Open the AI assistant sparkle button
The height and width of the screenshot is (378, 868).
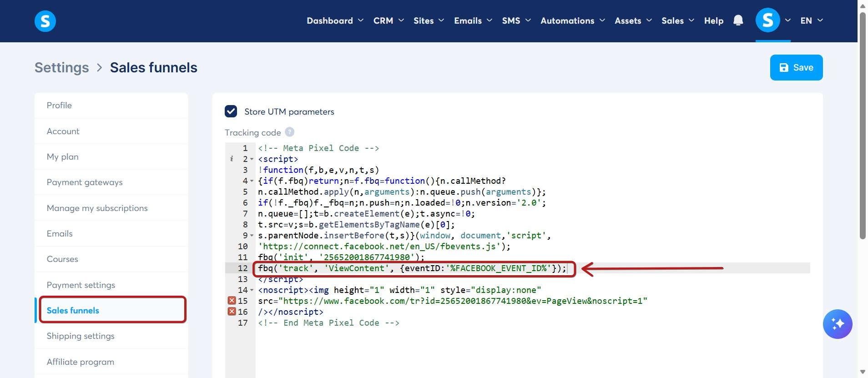tap(837, 324)
